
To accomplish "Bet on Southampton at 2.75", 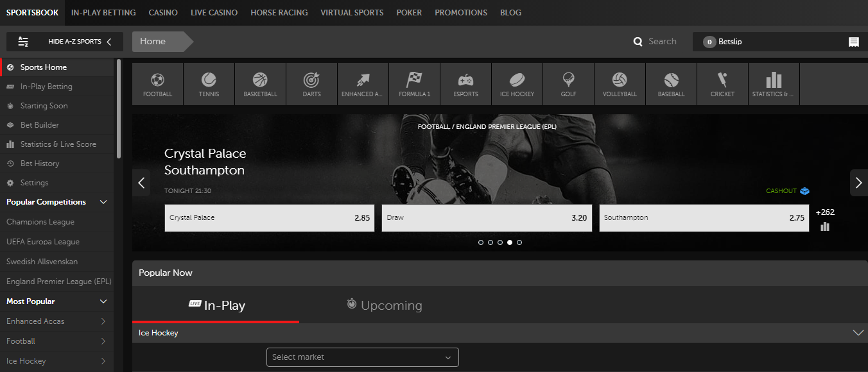I will point(704,218).
